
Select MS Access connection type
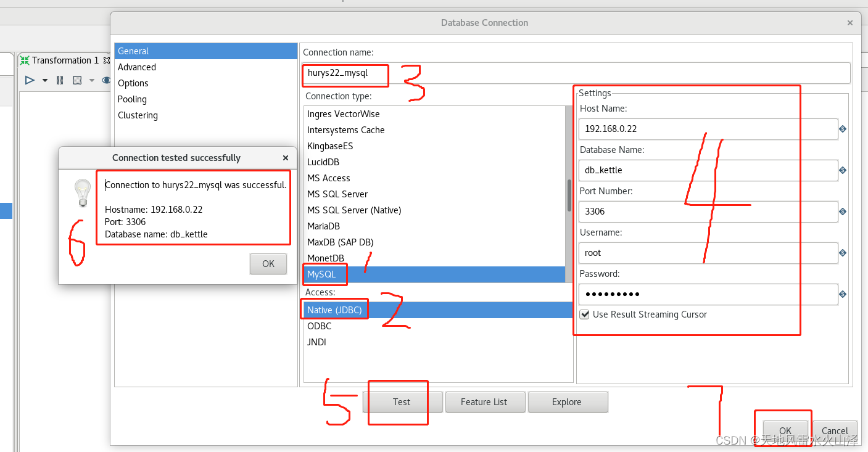(x=434, y=178)
